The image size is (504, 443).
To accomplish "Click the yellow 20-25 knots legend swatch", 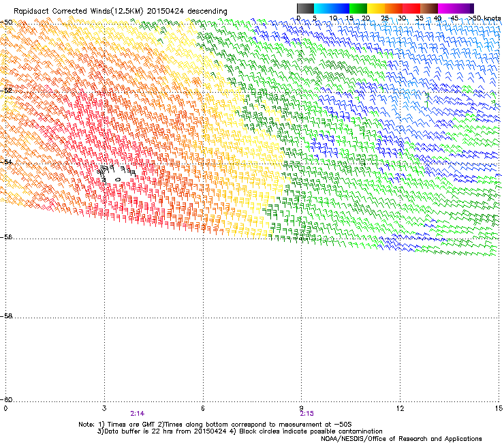I will pos(376,8).
